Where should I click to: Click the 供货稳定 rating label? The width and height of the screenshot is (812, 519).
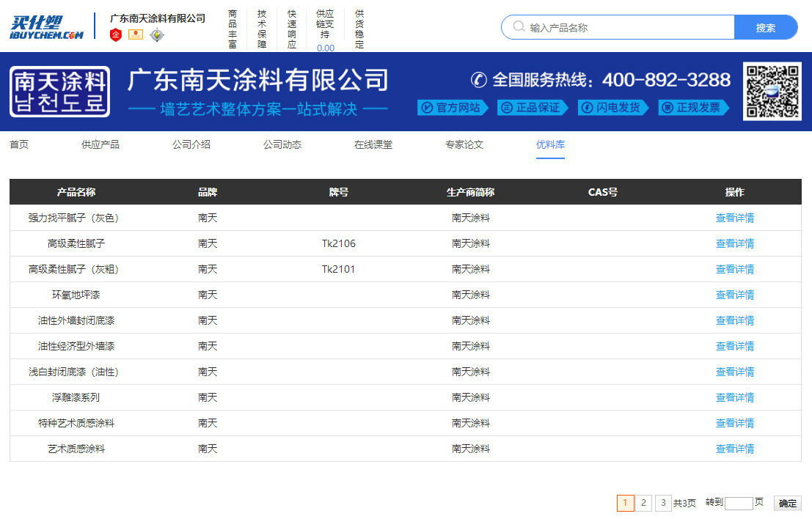[359, 29]
